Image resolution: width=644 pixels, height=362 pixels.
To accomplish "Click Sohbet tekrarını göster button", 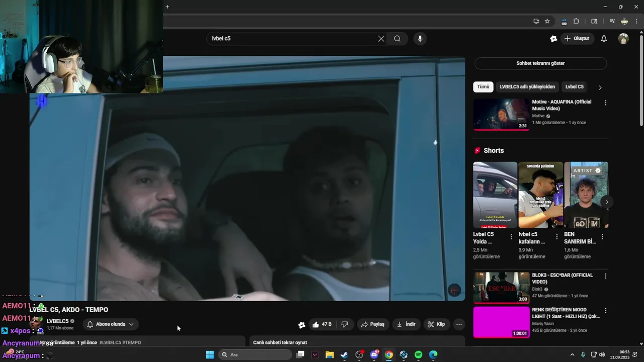I will click(x=540, y=63).
